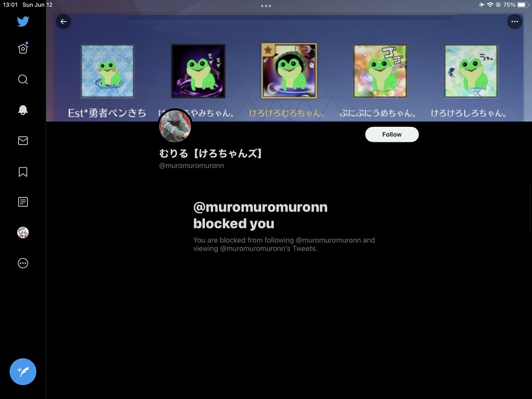Click the 'You are blocked from following' message
Screen dimensions: 532x399
pyautogui.click(x=284, y=244)
